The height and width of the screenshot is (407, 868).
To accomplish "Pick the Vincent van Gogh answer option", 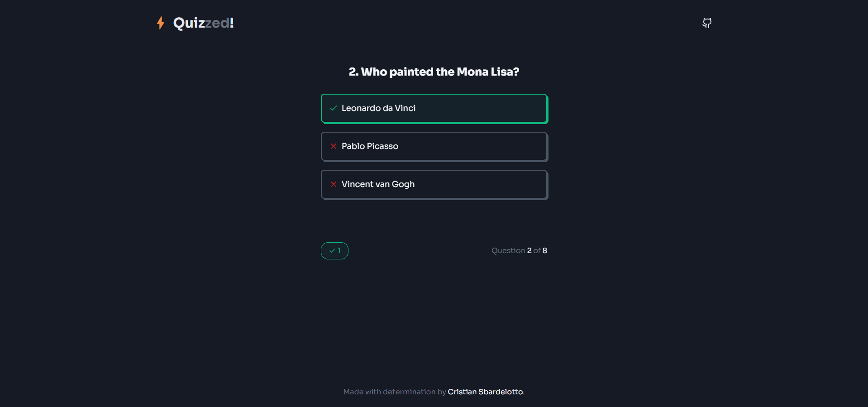I will pos(434,185).
